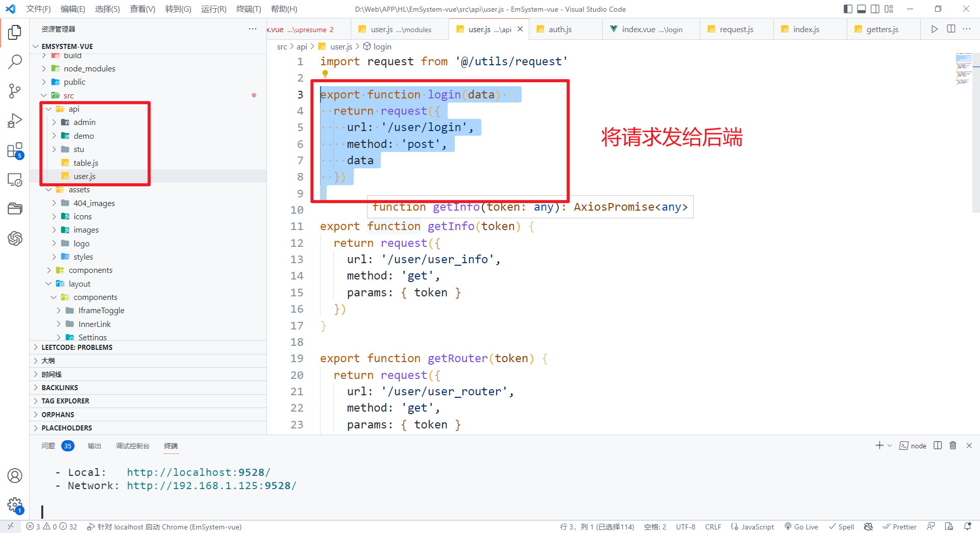This screenshot has width=980, height=533.
Task: Click the editor vertical scrollbar
Action: point(976,133)
